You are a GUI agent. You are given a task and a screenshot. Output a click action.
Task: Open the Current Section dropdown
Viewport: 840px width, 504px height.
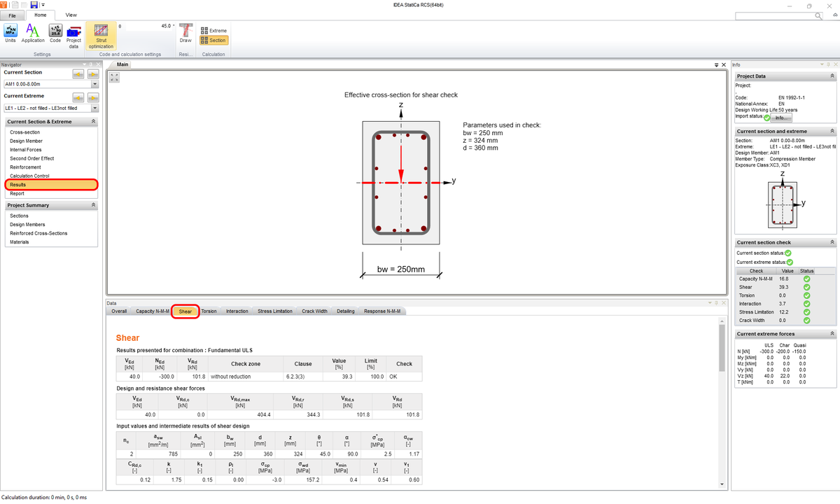click(x=94, y=85)
